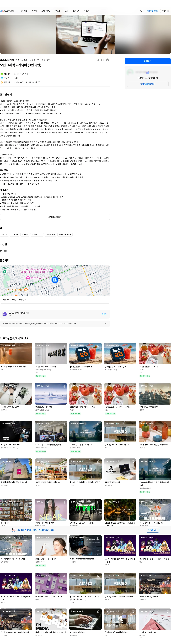Share this job posting via share icon
This screenshot has height=644, width=171.
click(107, 60)
